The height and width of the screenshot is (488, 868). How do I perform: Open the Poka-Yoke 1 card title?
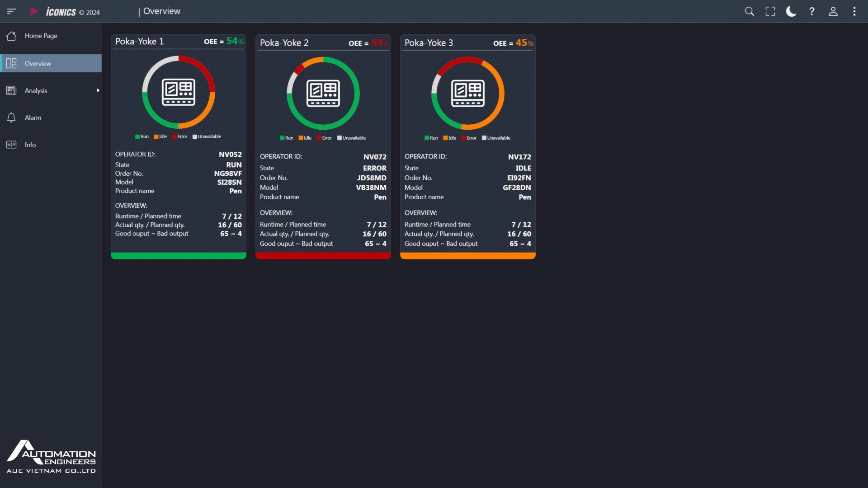coord(139,41)
